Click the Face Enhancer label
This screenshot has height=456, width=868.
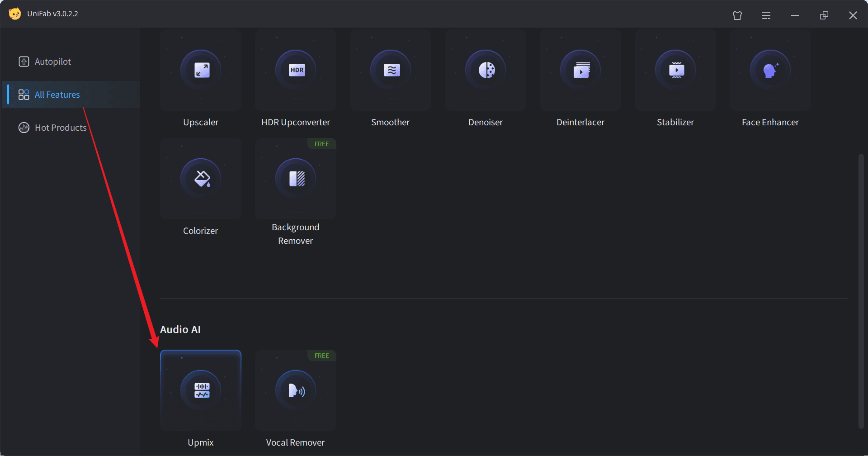[770, 122]
